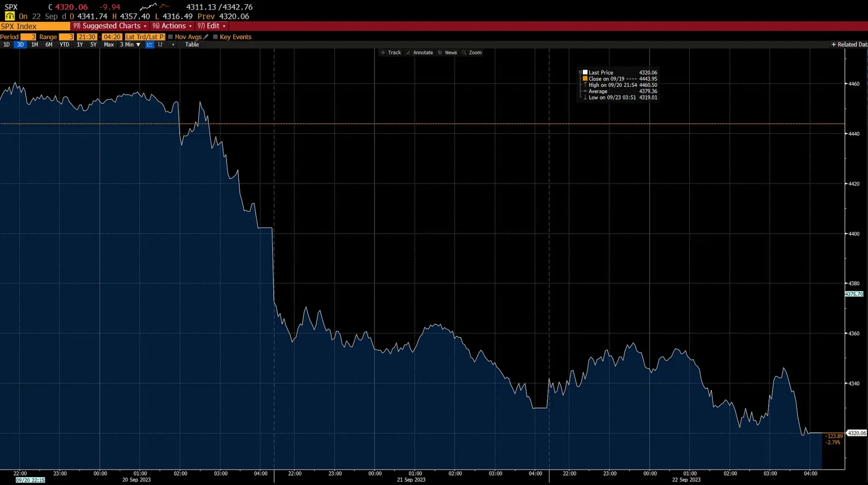Viewport: 868px width, 485px height.
Task: Click the yellow gauge icon beside the date
Action: point(9,16)
